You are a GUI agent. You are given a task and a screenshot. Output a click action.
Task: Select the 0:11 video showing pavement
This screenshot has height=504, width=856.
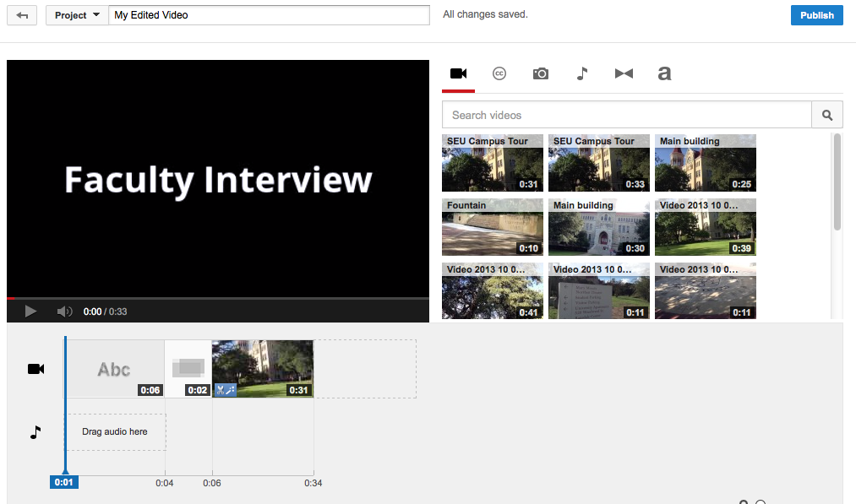[706, 290]
